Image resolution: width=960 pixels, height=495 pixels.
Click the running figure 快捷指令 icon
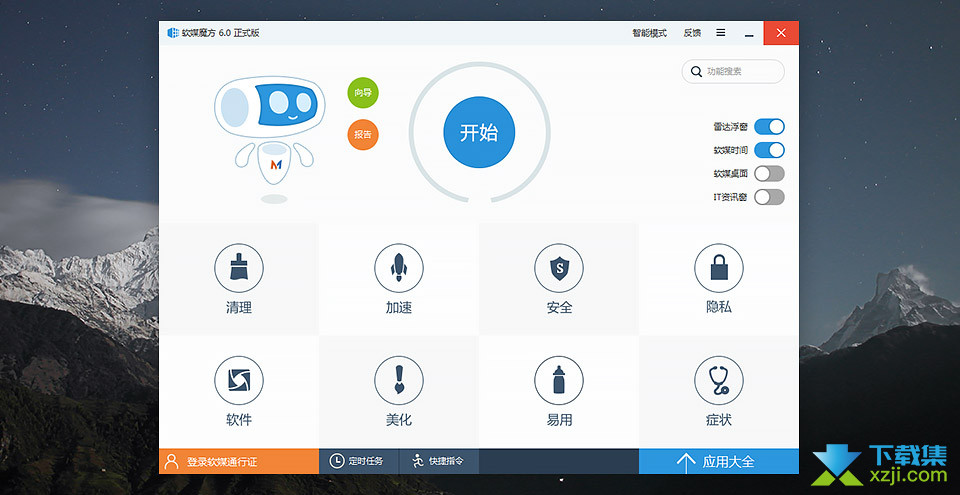419,461
